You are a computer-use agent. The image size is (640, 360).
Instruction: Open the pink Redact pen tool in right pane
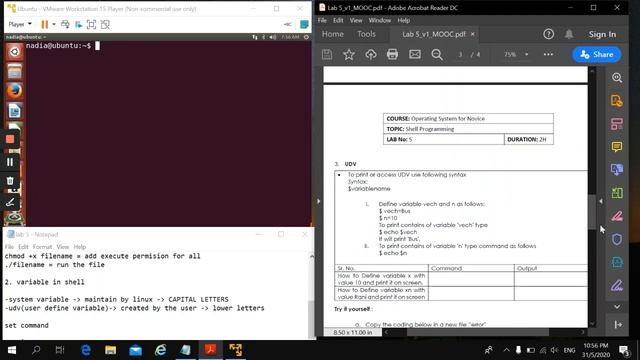617,216
